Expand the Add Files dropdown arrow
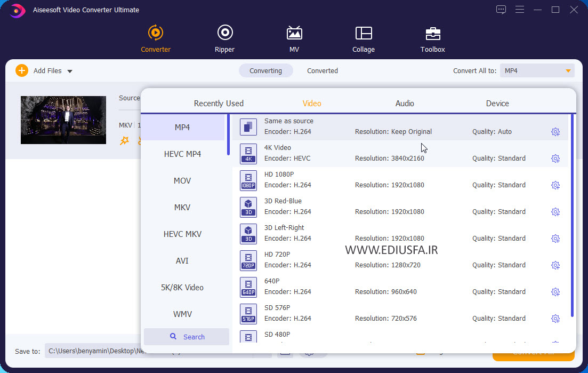Screen dimensions: 588x373 [x=70, y=72]
